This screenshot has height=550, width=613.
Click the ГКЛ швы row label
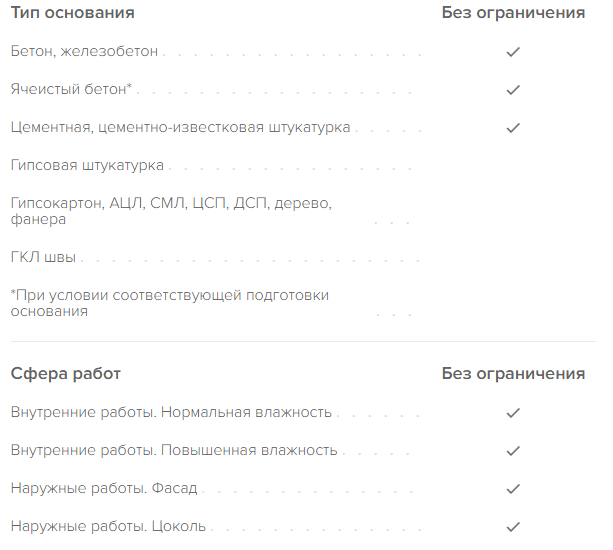pyautogui.click(x=43, y=257)
